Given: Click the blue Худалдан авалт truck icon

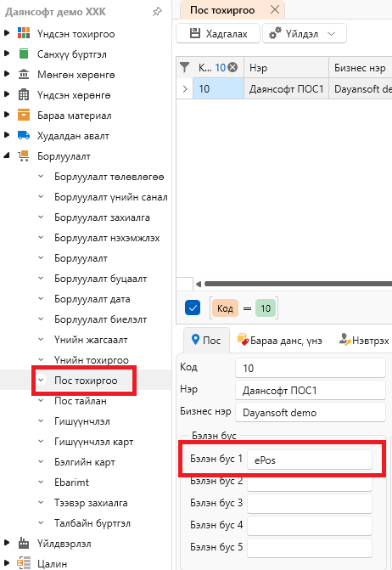Looking at the screenshot, I should pos(24,135).
